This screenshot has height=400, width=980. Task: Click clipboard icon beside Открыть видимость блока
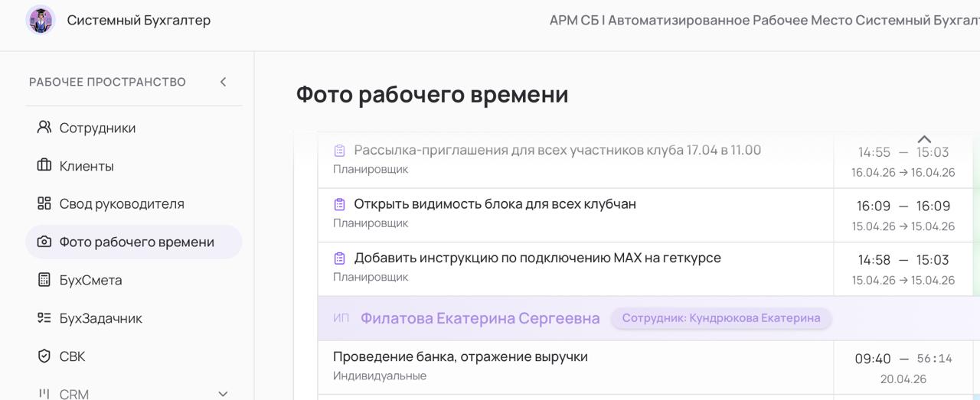(340, 204)
